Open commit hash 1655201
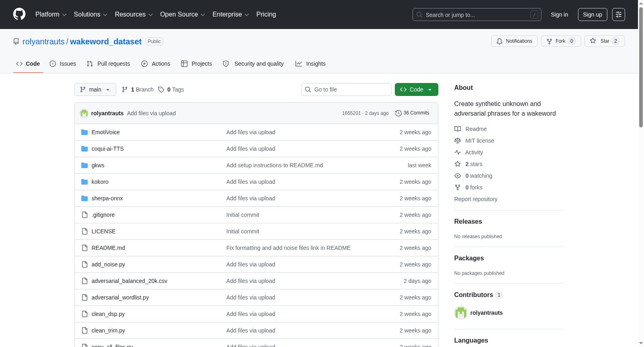The width and height of the screenshot is (644, 347). [x=351, y=113]
